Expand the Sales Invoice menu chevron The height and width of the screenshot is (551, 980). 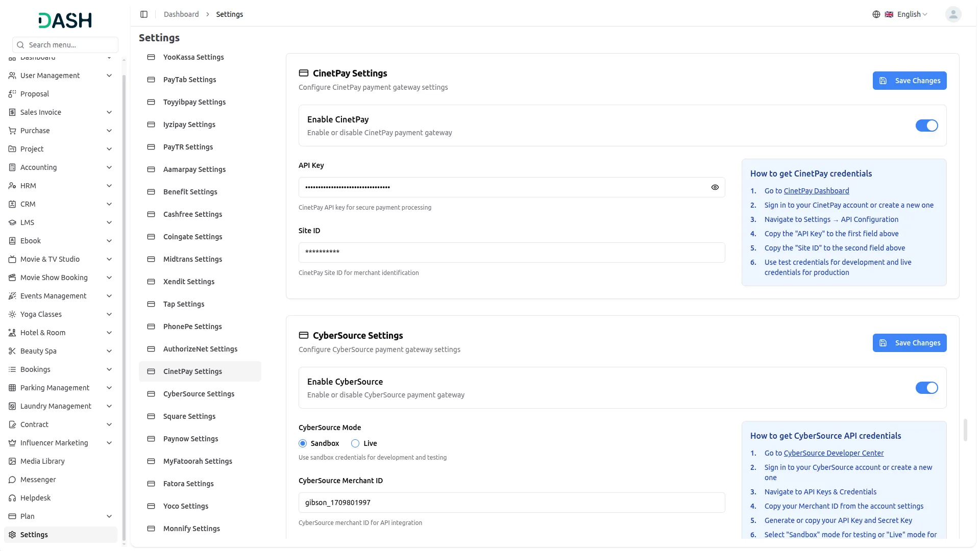click(109, 112)
